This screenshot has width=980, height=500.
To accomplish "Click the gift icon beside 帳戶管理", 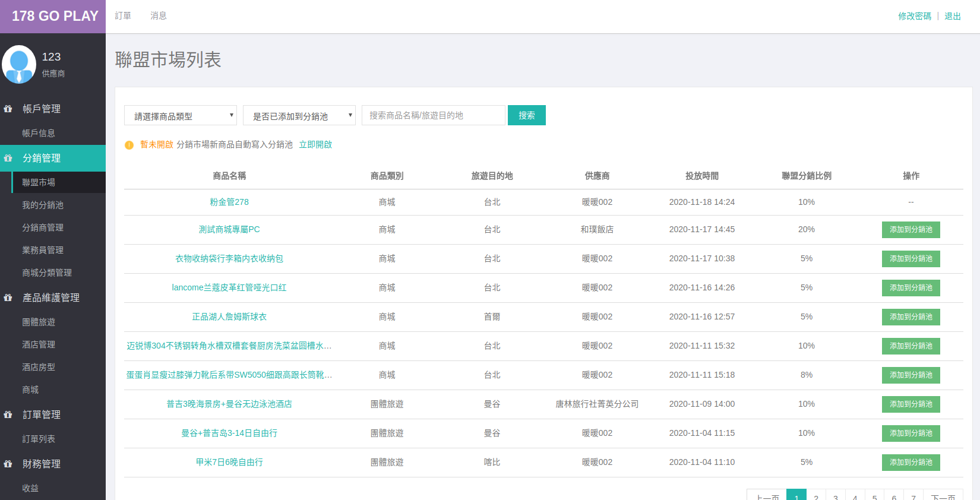I will tap(8, 109).
